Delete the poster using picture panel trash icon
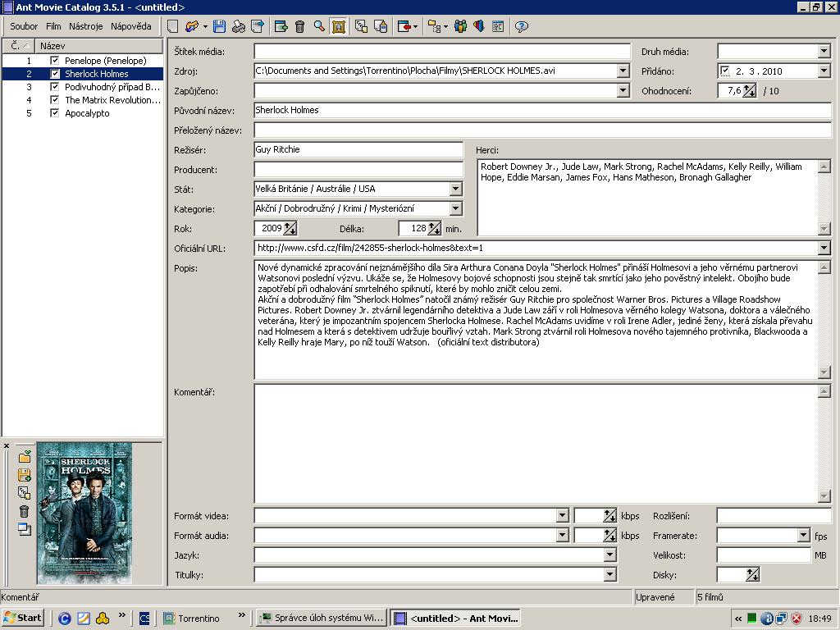The image size is (840, 630). click(x=24, y=511)
